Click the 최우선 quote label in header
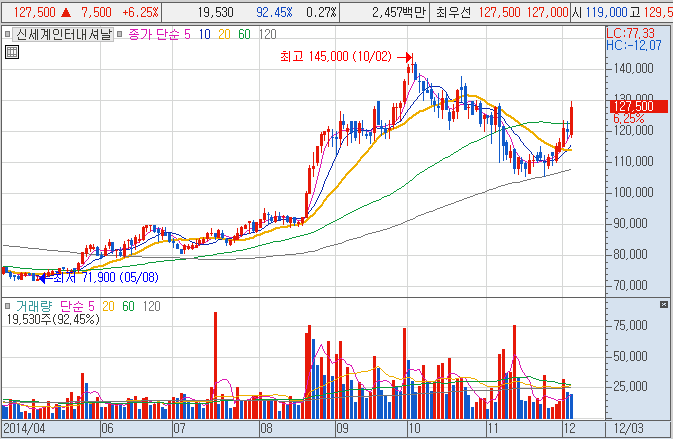The height and width of the screenshot is (439, 673). [453, 12]
